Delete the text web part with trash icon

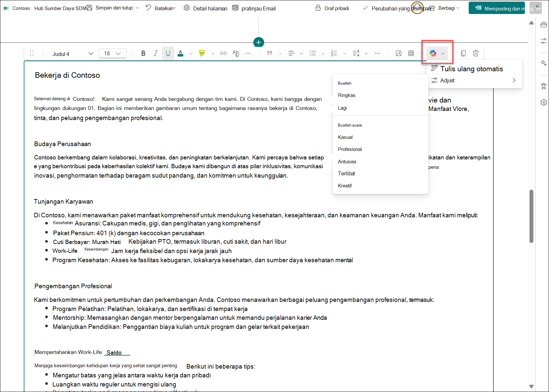476,53
